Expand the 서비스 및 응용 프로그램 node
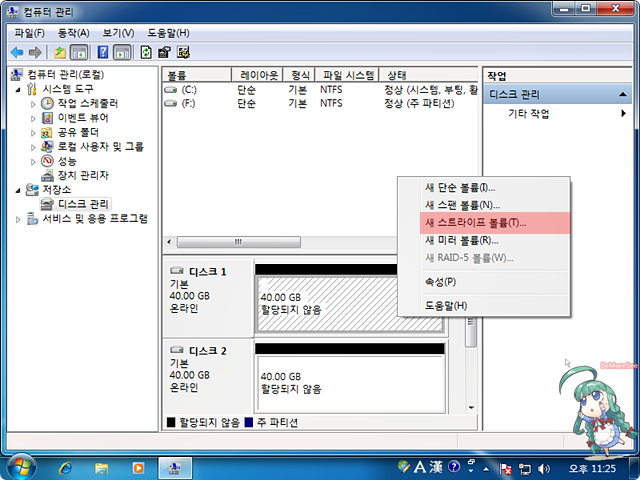This screenshot has width=640, height=480. (19, 218)
